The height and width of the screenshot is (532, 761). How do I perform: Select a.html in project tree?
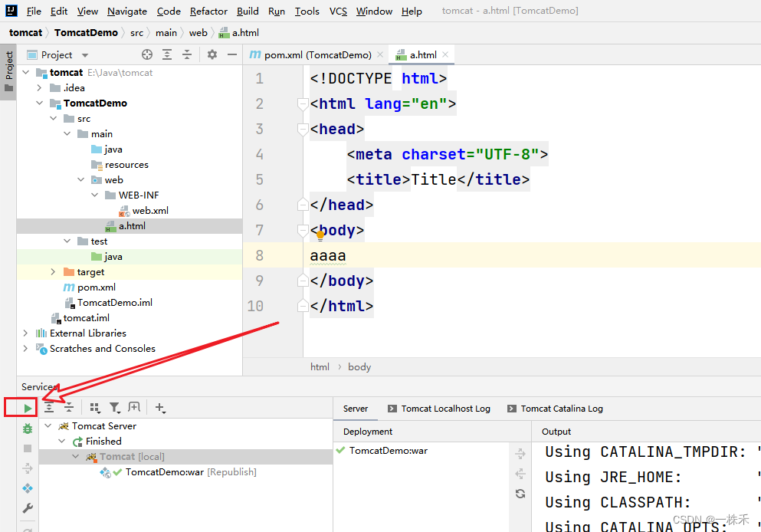[x=132, y=225]
